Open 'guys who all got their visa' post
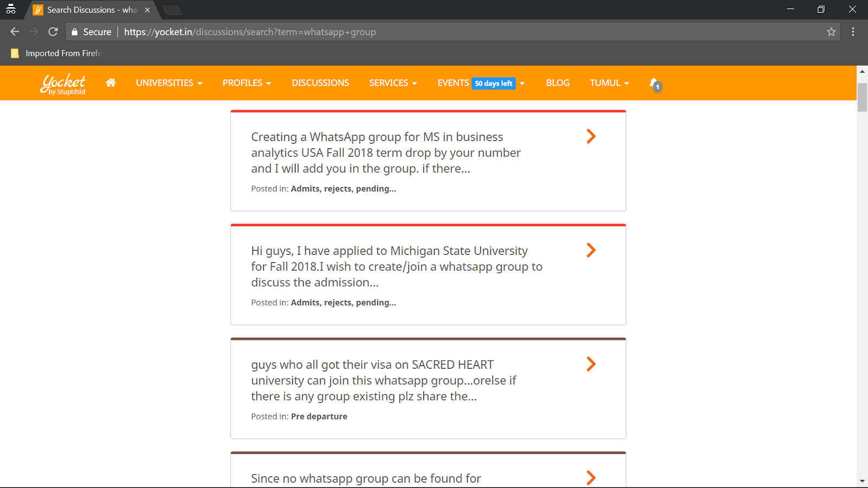The height and width of the screenshot is (488, 868). 384,380
